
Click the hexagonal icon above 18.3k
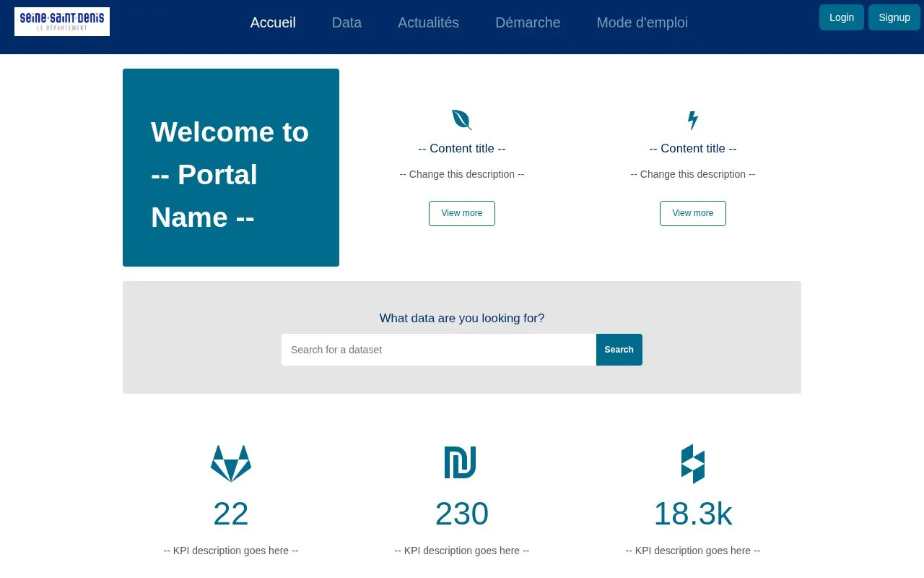coord(693,463)
